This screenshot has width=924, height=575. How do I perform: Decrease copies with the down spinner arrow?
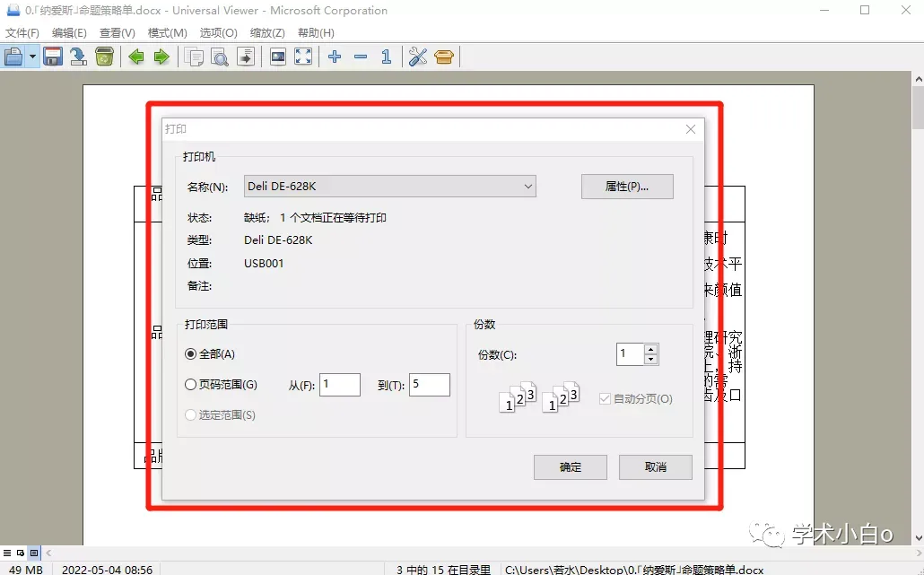pos(650,360)
